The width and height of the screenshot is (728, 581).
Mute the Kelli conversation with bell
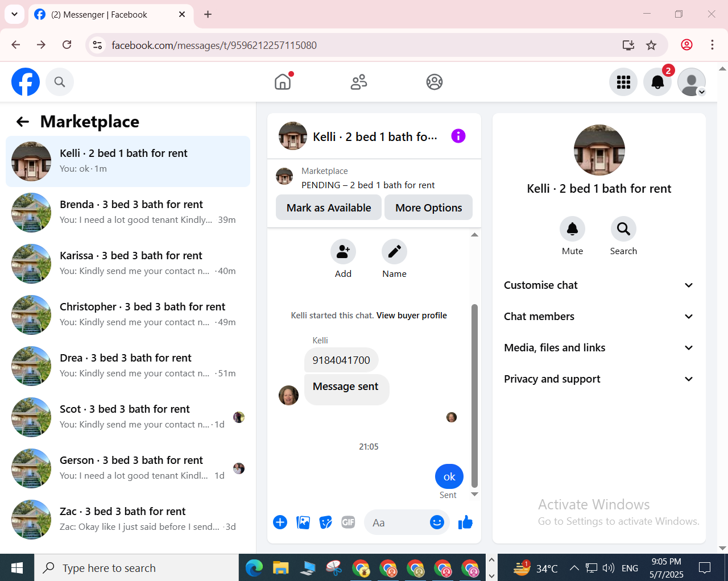tap(572, 229)
